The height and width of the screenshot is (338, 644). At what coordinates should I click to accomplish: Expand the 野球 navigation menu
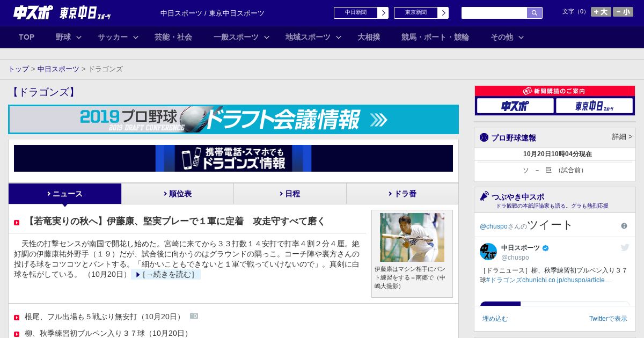point(69,37)
